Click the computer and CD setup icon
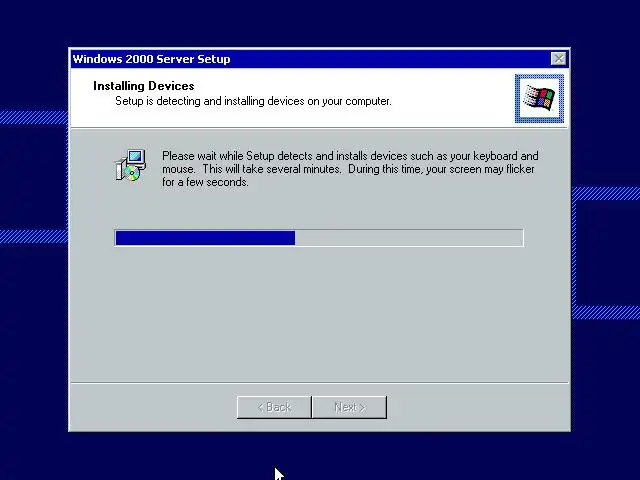This screenshot has width=640, height=480. point(130,165)
